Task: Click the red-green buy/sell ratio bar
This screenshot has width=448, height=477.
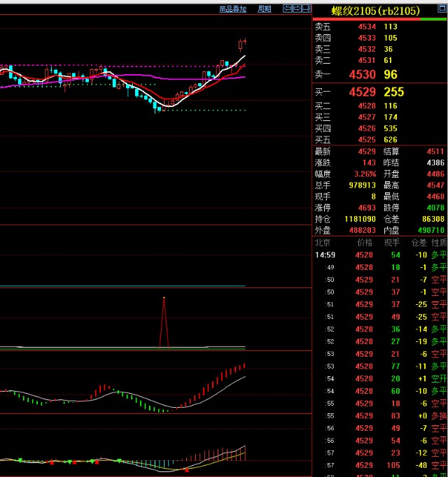Action: click(379, 20)
